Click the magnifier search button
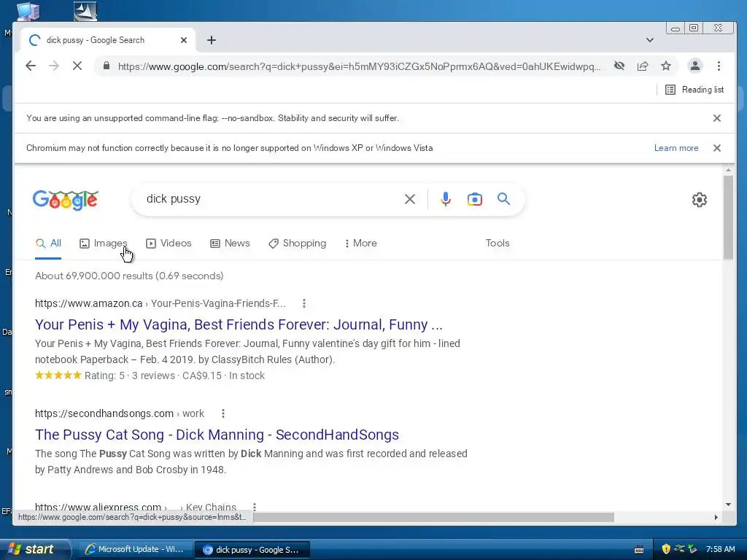 point(503,199)
